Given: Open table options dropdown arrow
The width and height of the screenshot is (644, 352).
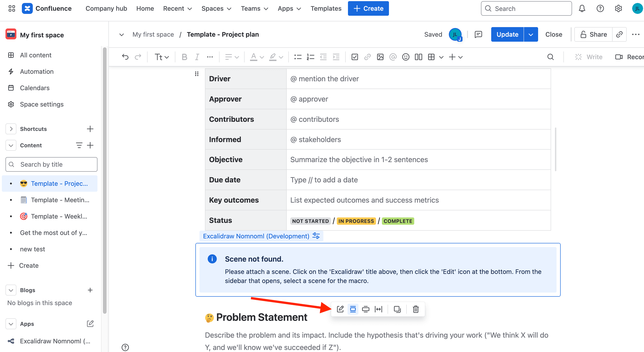Looking at the screenshot, I should pos(441,57).
